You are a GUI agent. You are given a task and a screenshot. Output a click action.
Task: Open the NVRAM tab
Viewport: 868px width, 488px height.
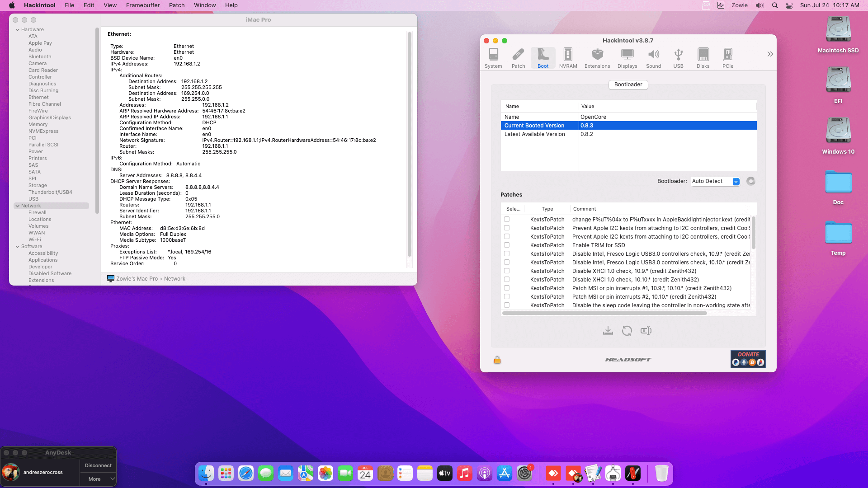[568, 58]
